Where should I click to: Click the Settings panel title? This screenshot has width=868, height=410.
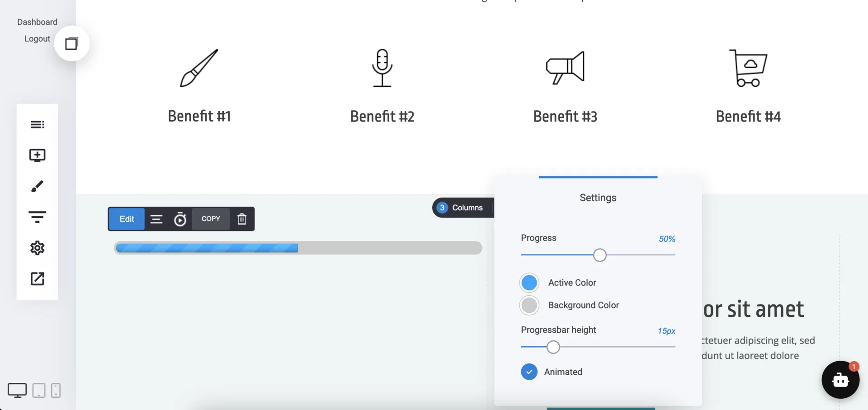[598, 198]
